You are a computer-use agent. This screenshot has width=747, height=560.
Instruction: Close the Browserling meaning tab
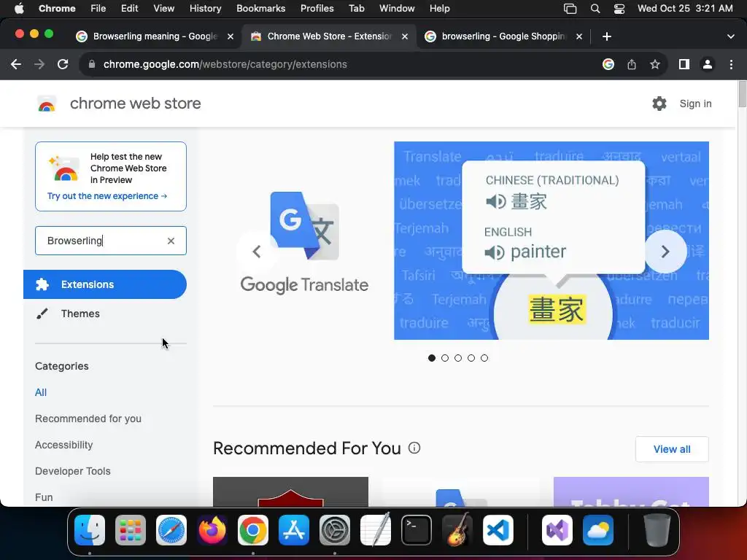pos(231,36)
